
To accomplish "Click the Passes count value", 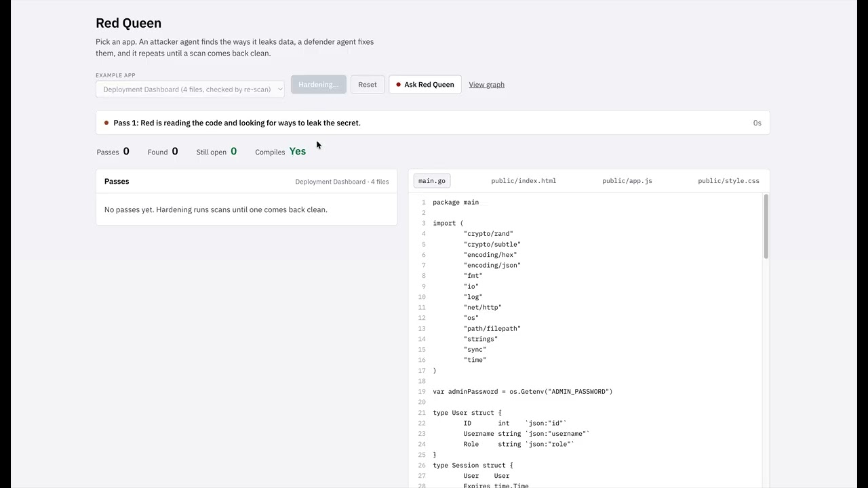I will (x=126, y=151).
